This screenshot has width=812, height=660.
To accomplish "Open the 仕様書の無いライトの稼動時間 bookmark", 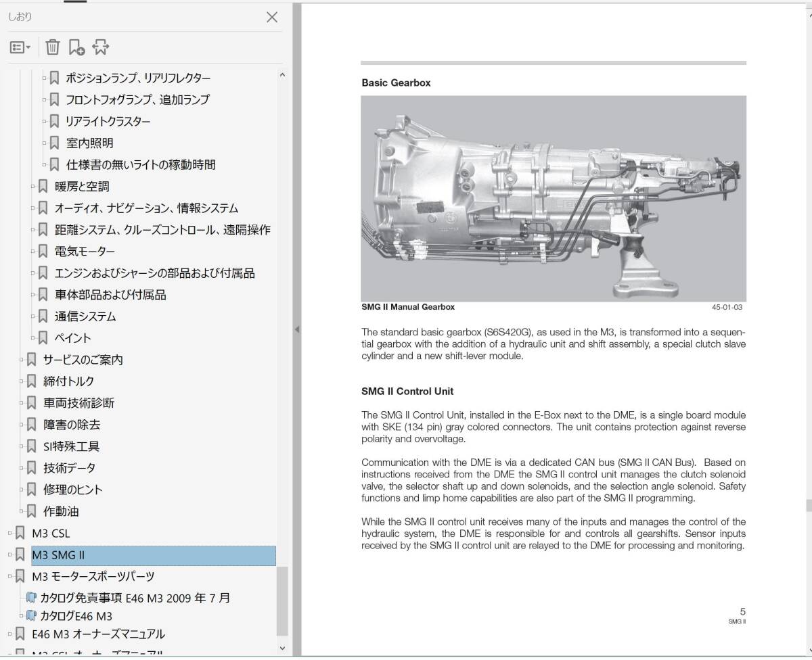I will (x=141, y=165).
